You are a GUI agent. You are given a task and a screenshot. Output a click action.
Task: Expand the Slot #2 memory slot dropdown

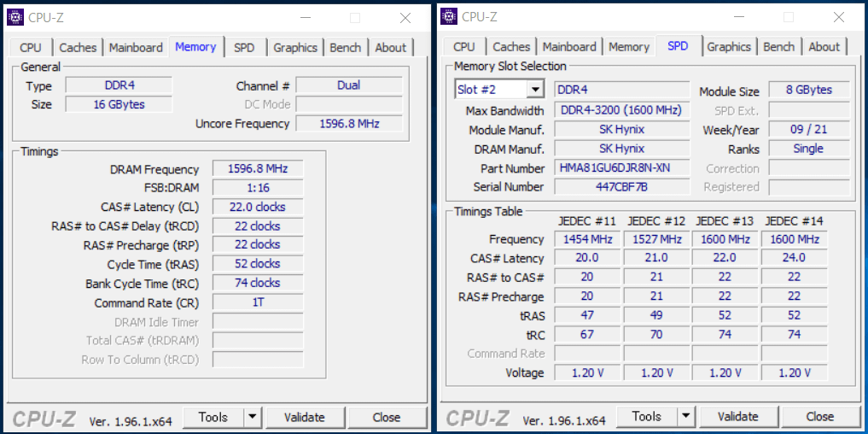coord(535,90)
